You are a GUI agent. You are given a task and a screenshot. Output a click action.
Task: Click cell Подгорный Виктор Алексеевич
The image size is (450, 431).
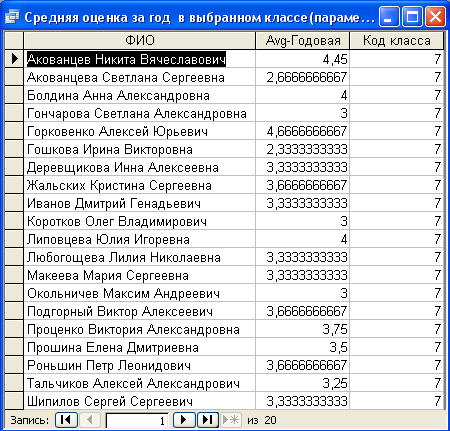click(x=140, y=311)
